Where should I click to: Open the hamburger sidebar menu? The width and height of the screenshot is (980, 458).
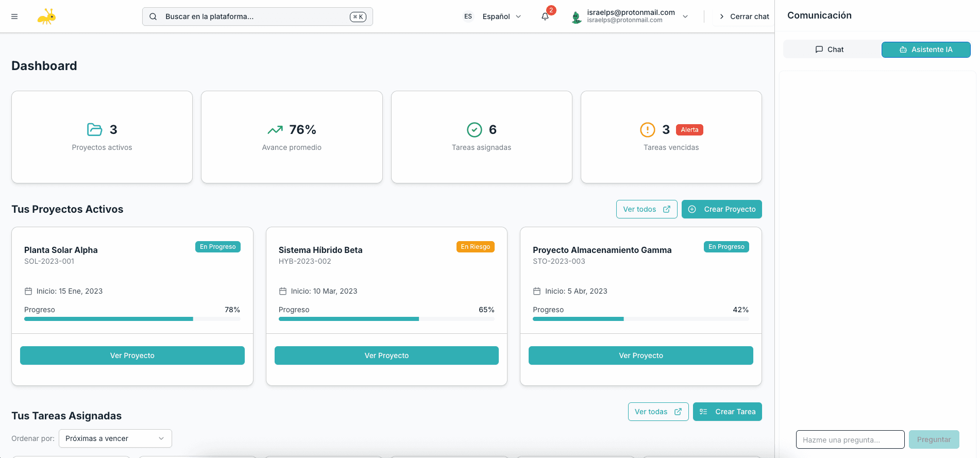14,16
